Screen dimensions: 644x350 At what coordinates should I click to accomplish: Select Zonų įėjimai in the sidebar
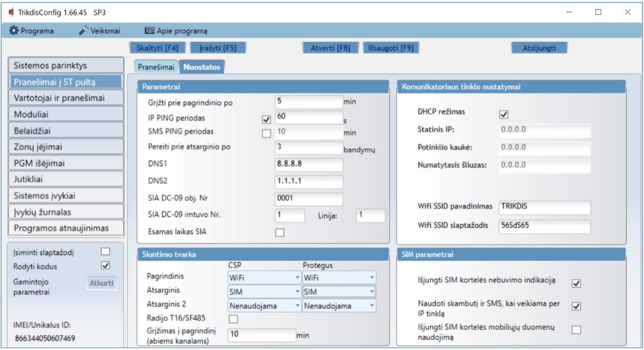66,146
